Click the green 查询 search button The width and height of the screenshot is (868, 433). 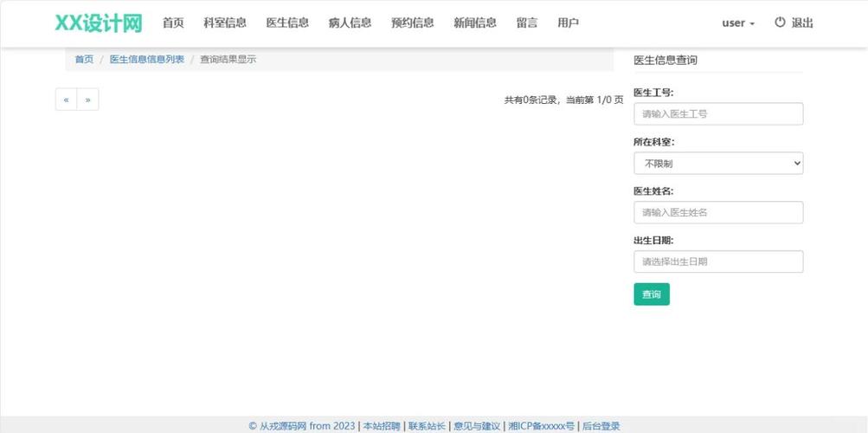(652, 294)
